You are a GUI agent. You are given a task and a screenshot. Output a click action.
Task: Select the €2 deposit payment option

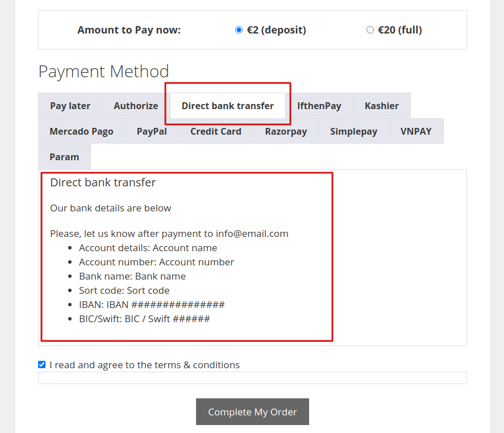click(239, 30)
